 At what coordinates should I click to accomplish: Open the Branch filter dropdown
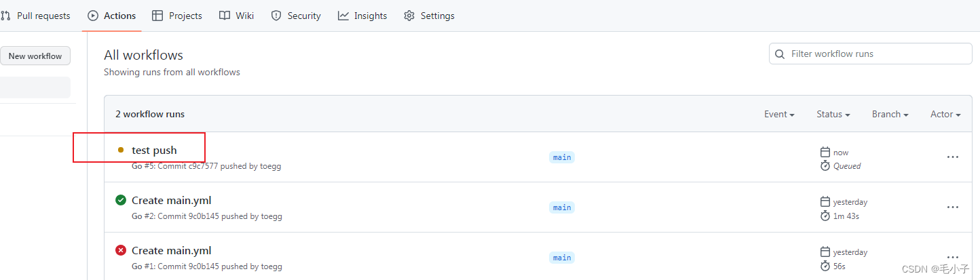(890, 114)
